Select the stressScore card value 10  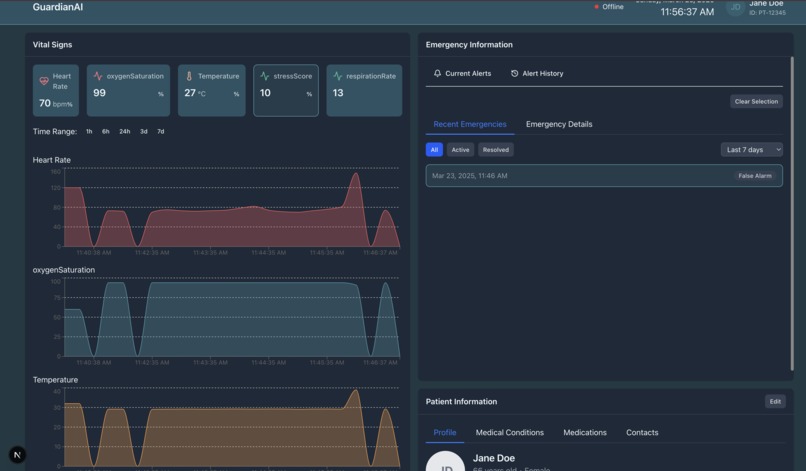pos(265,93)
